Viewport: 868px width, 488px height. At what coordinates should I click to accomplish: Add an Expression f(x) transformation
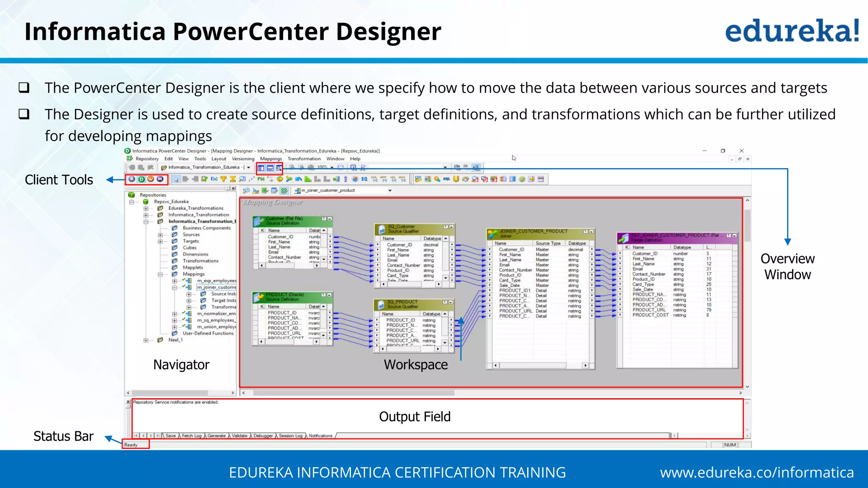214,179
